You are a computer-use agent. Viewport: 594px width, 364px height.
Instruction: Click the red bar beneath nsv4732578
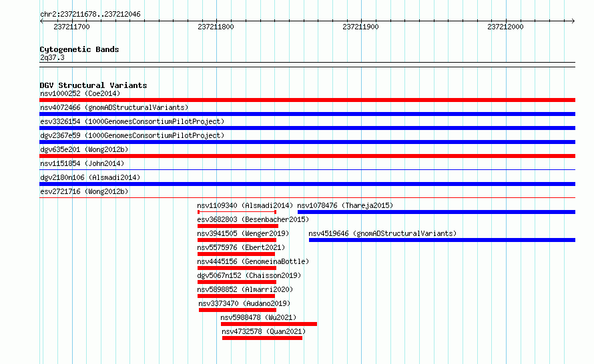point(262,338)
